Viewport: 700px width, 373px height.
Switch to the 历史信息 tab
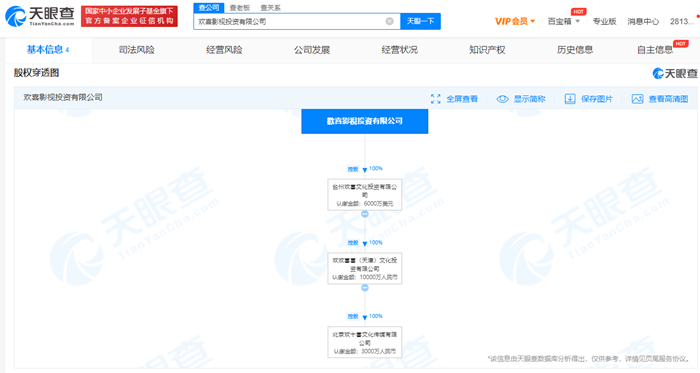pos(575,50)
